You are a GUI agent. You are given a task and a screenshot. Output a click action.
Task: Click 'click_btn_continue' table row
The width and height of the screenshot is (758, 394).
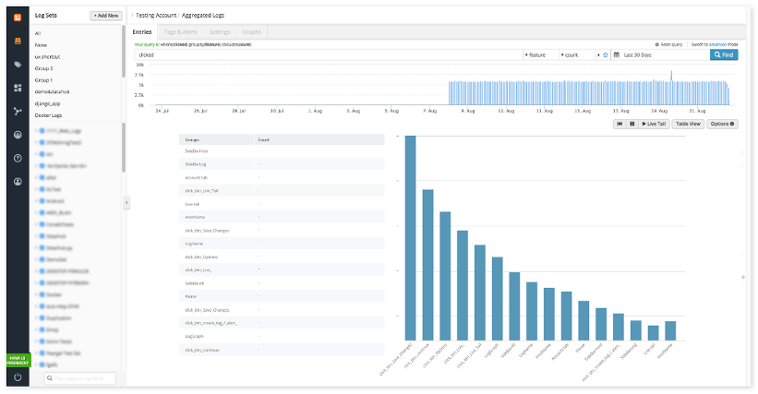tap(282, 350)
